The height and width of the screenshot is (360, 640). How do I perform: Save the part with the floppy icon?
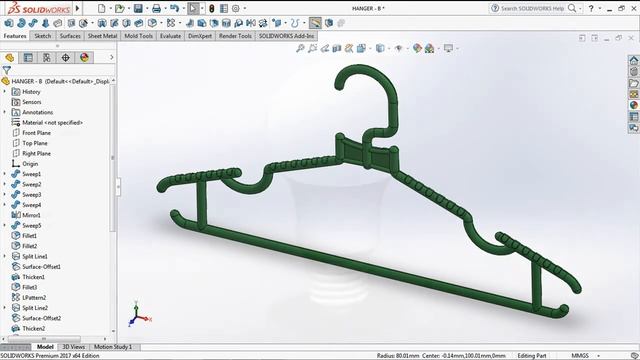[138, 8]
